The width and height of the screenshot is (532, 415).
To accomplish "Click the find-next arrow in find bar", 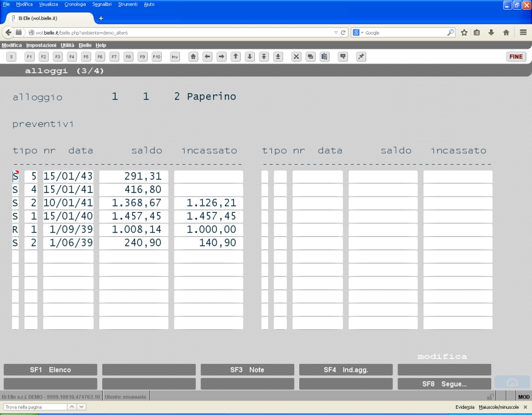I will (81, 406).
